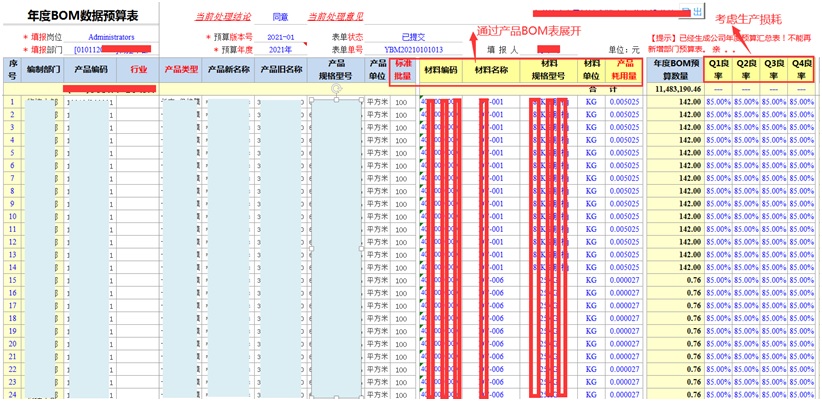
Task: Click the 材料规格型号 column header
Action: [548, 69]
